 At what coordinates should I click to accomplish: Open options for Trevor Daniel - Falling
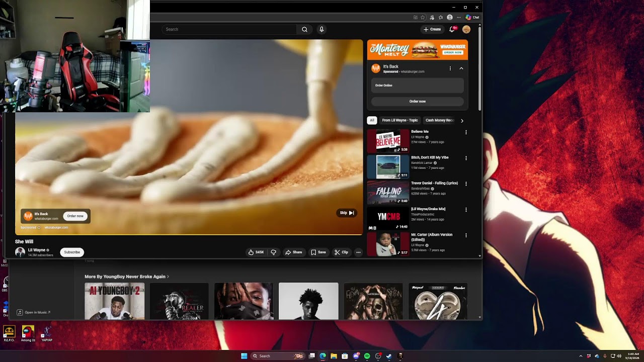coord(466,184)
